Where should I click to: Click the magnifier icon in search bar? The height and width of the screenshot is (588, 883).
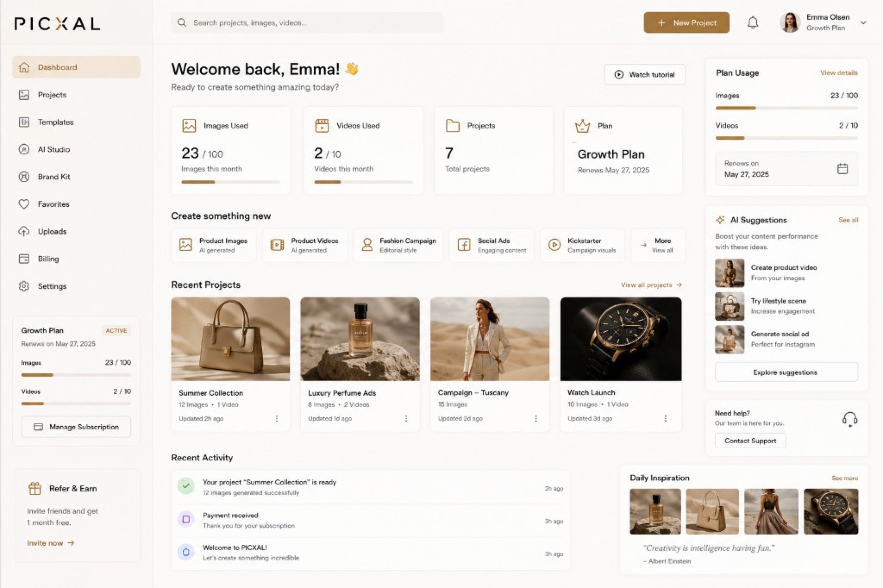tap(182, 22)
